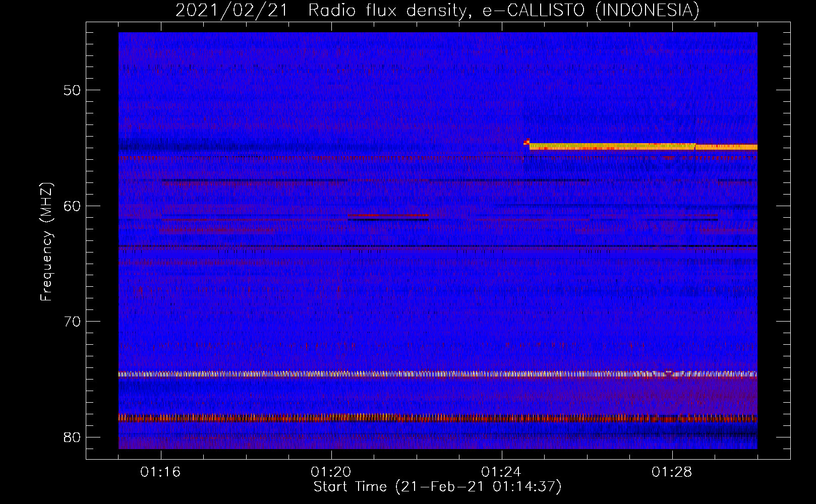The width and height of the screenshot is (816, 504).
Task: Click the "80" frequency tick label
Action: tap(72, 437)
